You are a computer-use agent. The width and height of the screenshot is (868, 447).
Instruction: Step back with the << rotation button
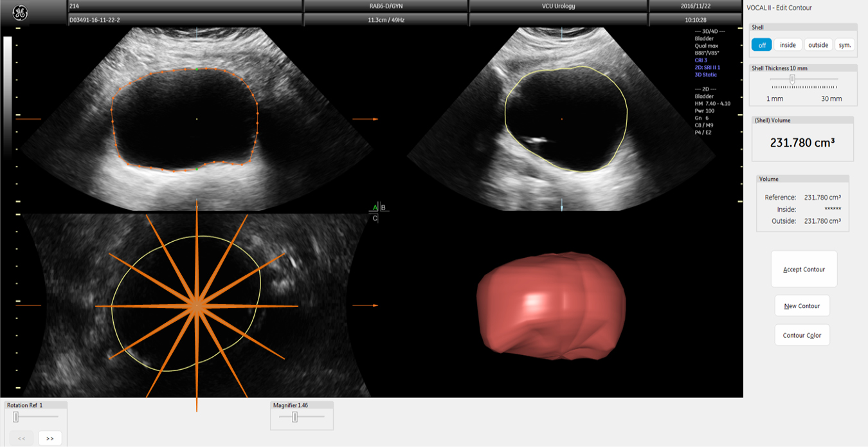point(21,438)
